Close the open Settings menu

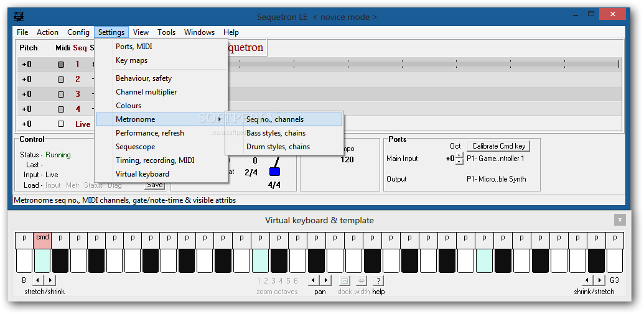(x=111, y=32)
